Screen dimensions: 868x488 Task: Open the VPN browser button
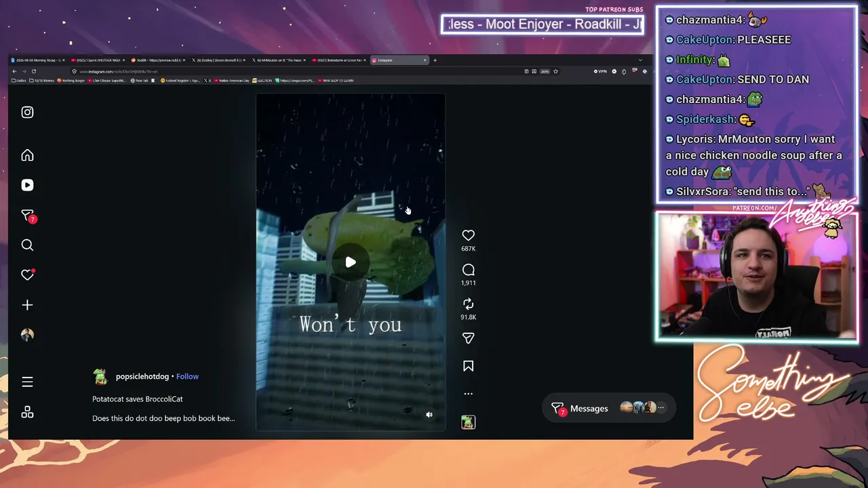(x=600, y=71)
